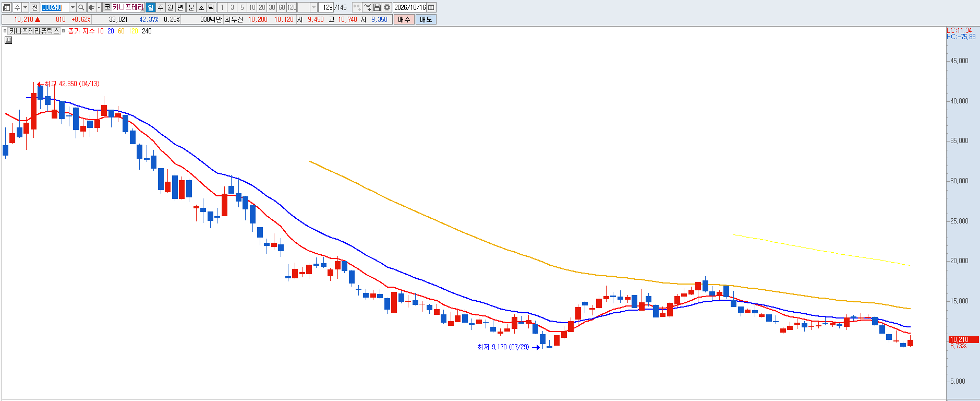Expand the dropdown arrow beside the speaker icon
Image resolution: width=980 pixels, height=401 pixels.
(99, 7)
